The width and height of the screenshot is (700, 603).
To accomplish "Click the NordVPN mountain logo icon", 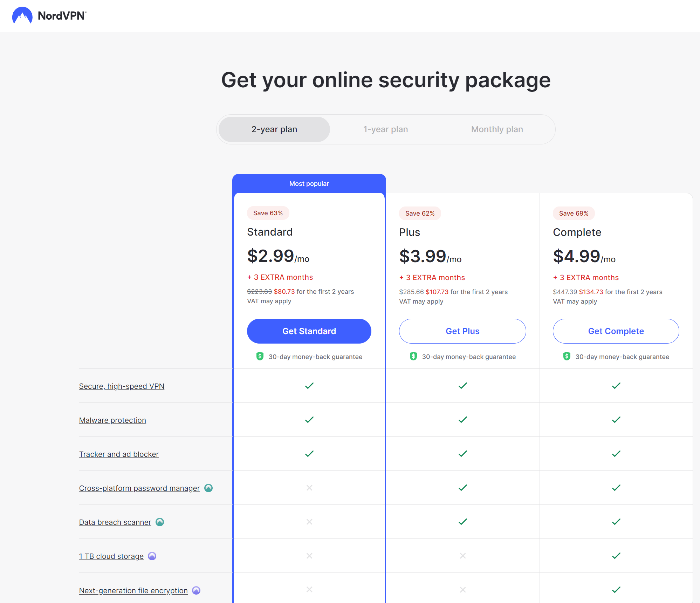I will [22, 15].
